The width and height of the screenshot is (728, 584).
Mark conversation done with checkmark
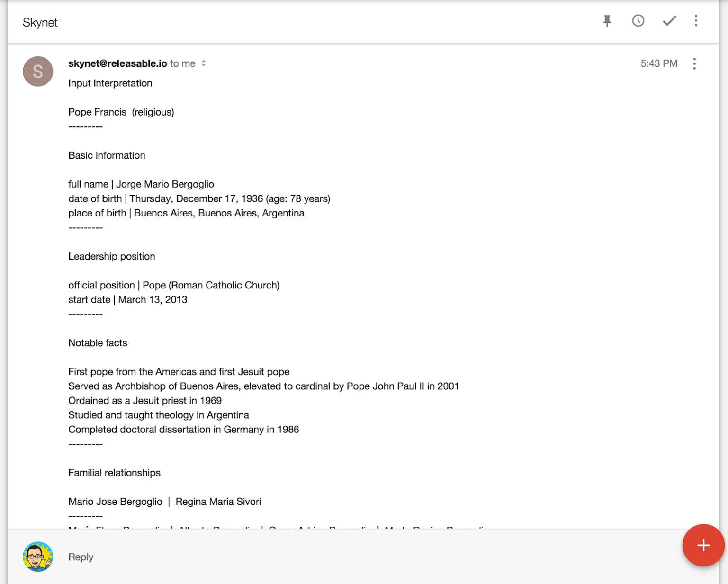tap(669, 21)
